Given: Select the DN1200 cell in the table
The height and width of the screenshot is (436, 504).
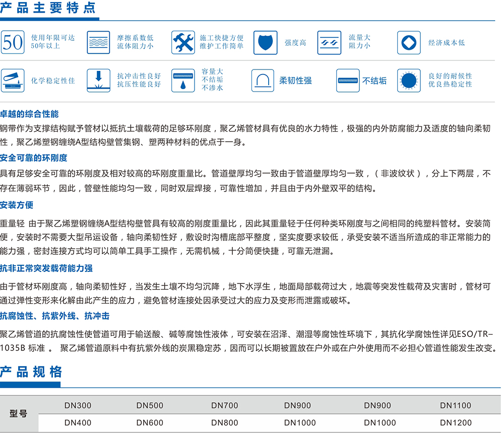Looking at the screenshot, I should (x=455, y=423).
